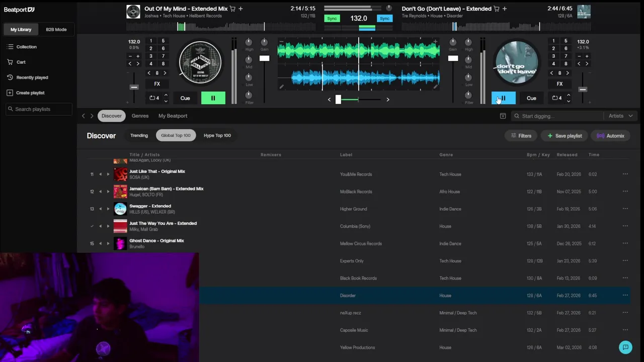Increase left deck loop size with up chevron

tap(166, 95)
